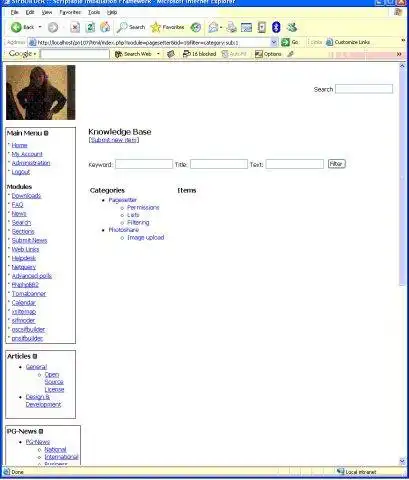Click the Google toolbar search box
The image size is (409, 480).
75,54
